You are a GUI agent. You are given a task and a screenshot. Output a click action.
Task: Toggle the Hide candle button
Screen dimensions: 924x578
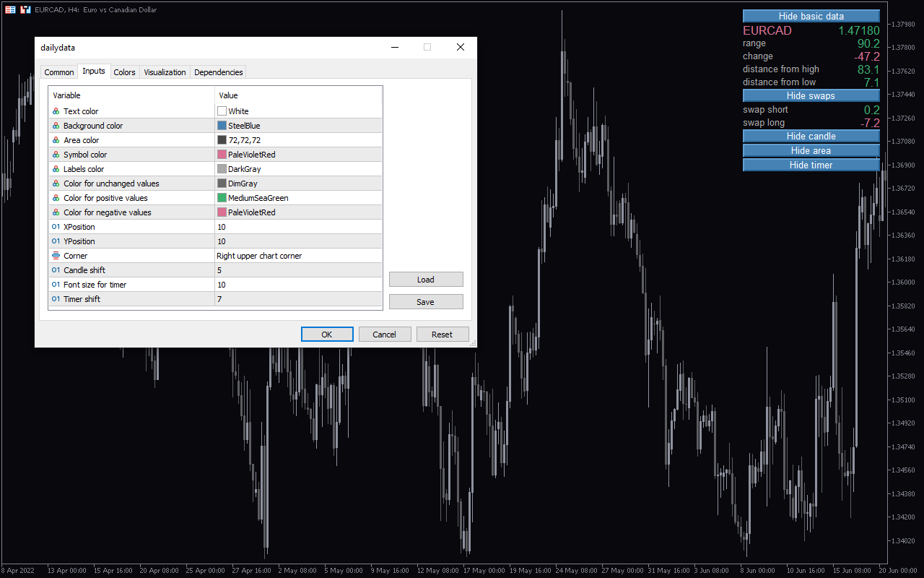coord(811,136)
